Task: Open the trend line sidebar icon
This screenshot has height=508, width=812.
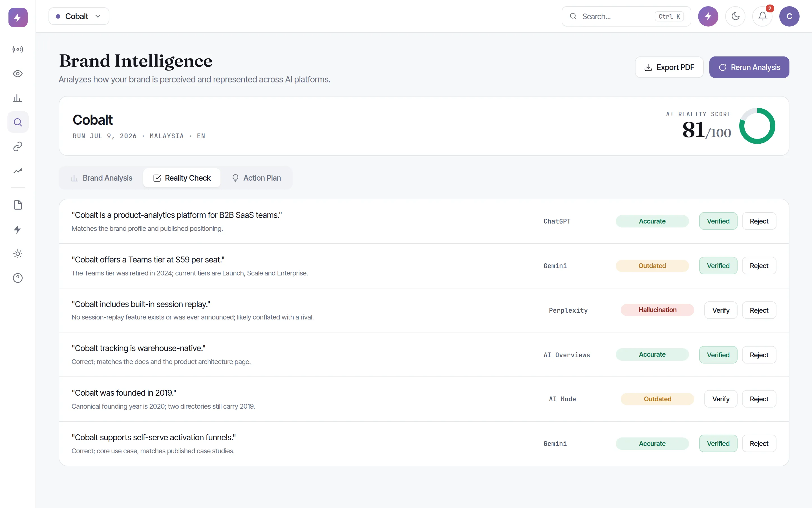Action: 18,171
